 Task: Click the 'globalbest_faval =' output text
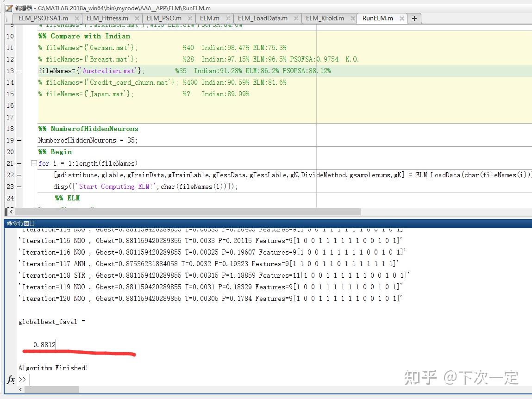[x=51, y=322]
